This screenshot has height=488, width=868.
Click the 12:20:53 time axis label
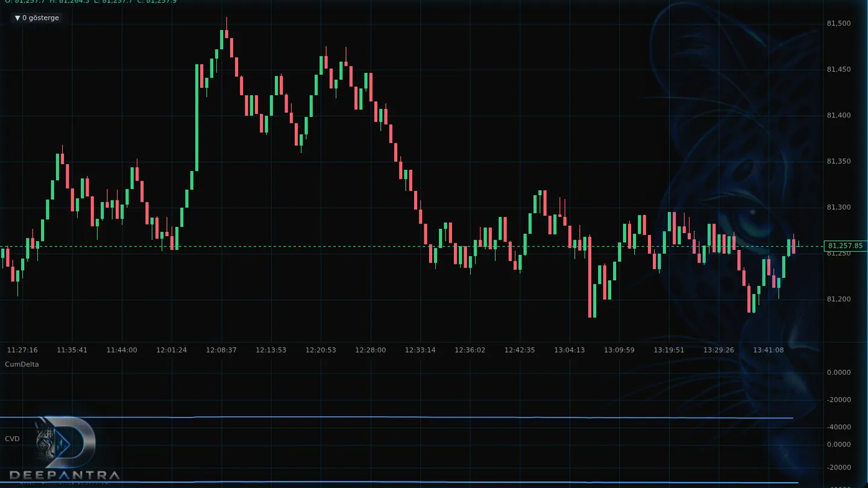pos(321,350)
